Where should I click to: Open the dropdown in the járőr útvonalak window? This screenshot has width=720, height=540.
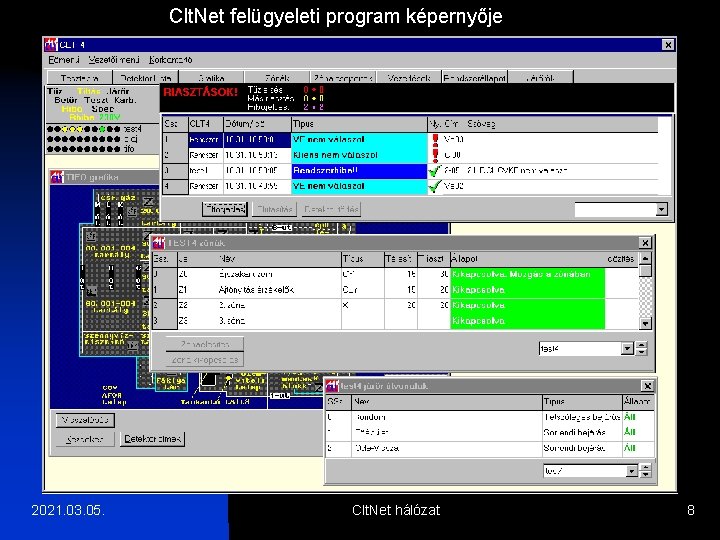631,471
